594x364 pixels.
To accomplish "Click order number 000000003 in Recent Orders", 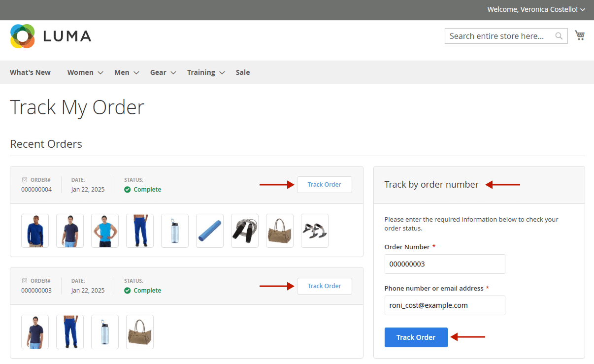I will point(36,291).
